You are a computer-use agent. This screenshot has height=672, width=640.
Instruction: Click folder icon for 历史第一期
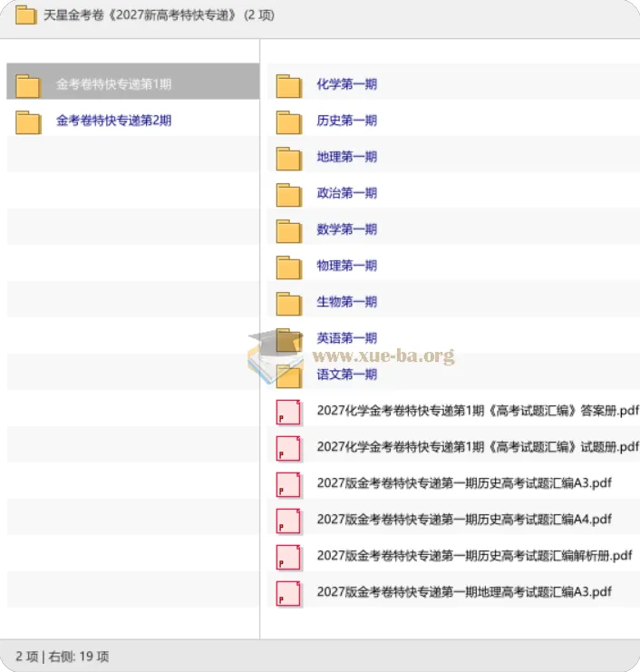point(289,122)
